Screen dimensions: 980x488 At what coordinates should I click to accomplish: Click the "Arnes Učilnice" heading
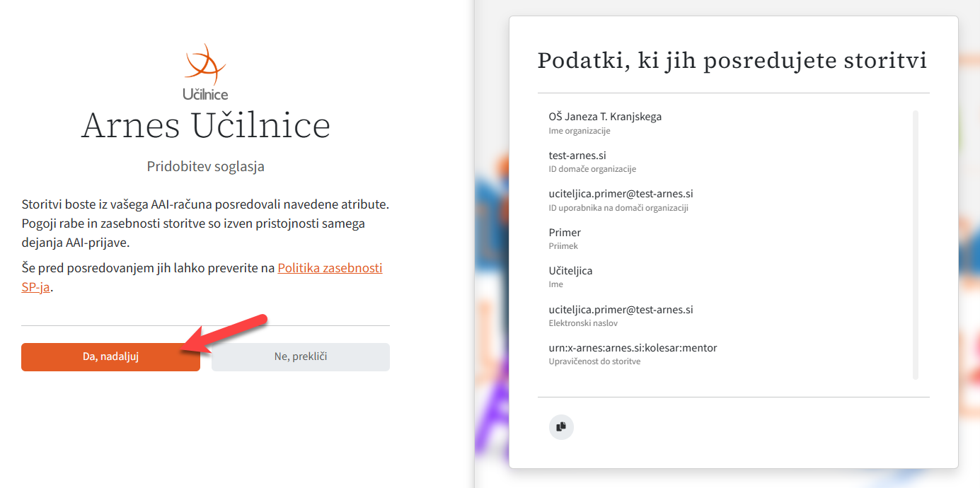coord(206,125)
